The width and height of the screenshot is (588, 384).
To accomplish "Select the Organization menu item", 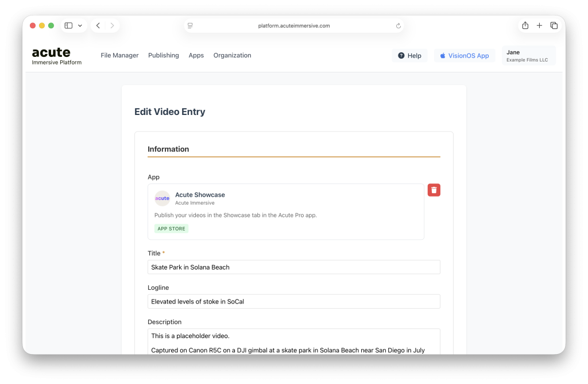I will click(x=232, y=56).
